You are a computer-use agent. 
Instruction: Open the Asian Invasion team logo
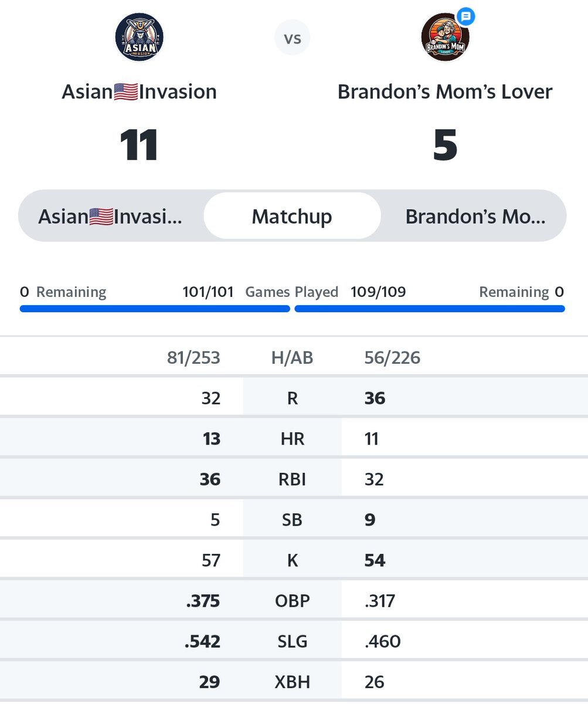coord(139,38)
